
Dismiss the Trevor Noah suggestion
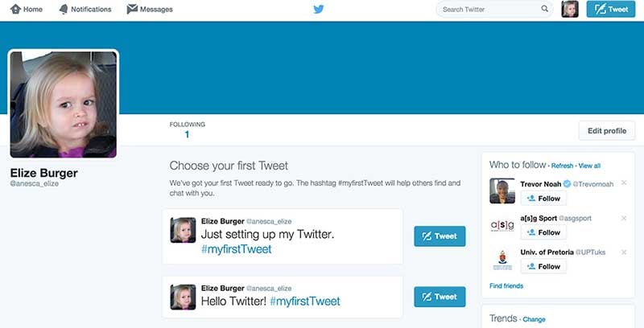624,182
